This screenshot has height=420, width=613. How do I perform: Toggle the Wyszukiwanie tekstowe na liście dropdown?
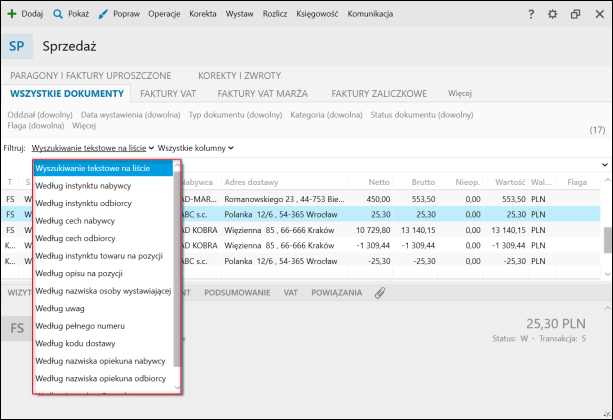point(93,148)
